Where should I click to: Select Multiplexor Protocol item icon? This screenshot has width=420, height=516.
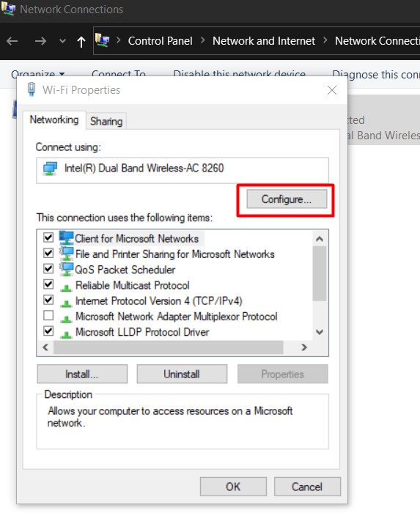coord(66,319)
